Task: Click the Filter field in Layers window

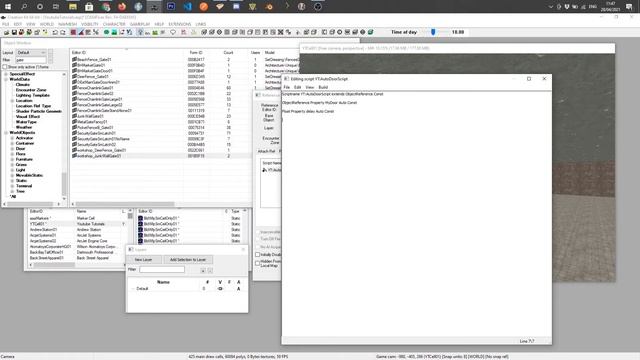Action: 162,269
